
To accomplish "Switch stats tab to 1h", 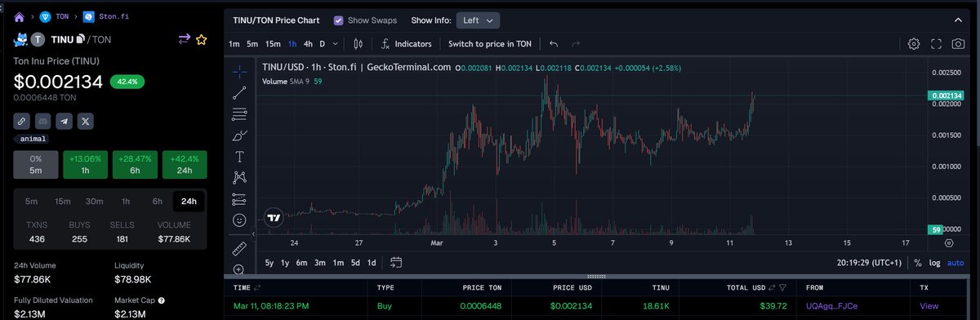I will click(x=126, y=201).
